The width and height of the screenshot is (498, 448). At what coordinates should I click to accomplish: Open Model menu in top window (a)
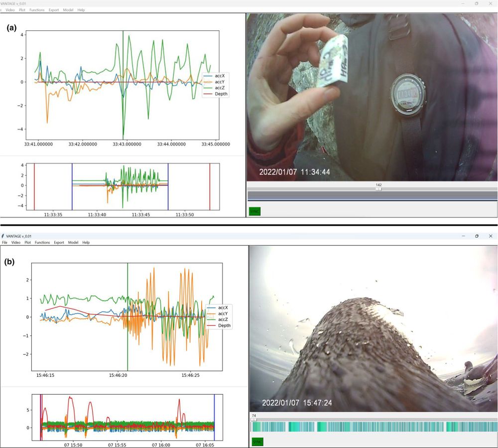point(68,10)
